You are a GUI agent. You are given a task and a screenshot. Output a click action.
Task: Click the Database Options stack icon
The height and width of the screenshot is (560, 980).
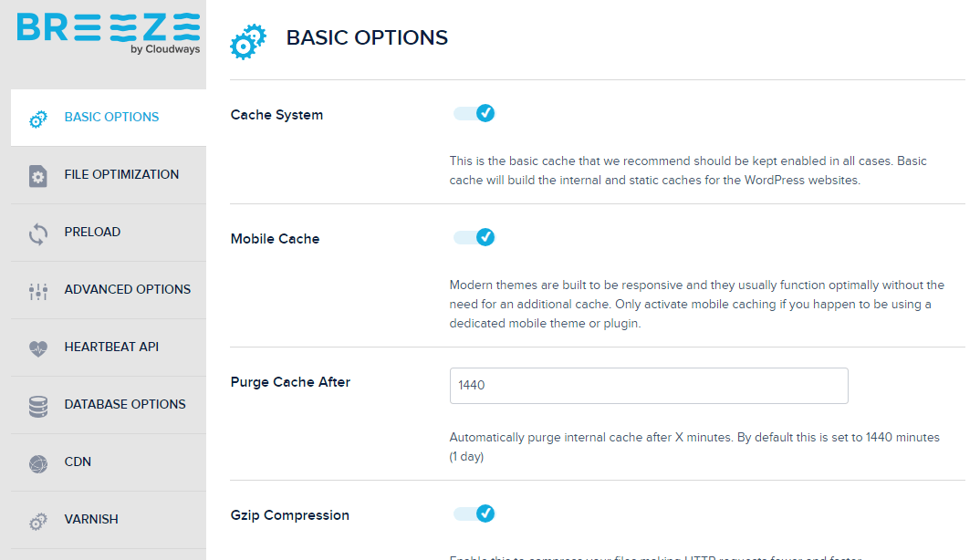tap(37, 406)
